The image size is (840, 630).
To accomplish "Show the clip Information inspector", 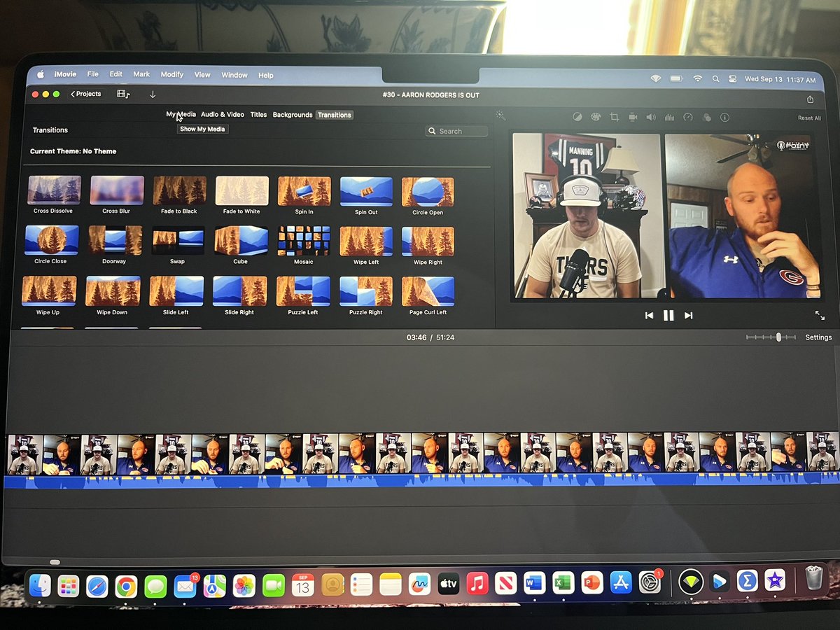I will [724, 118].
